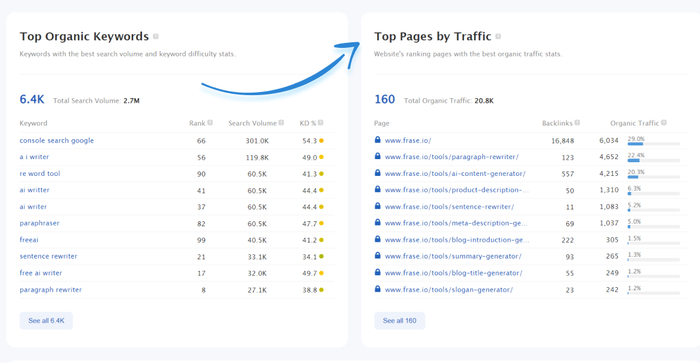This screenshot has width=700, height=363.
Task: Click organic traffic value 1,310
Action: tap(609, 190)
